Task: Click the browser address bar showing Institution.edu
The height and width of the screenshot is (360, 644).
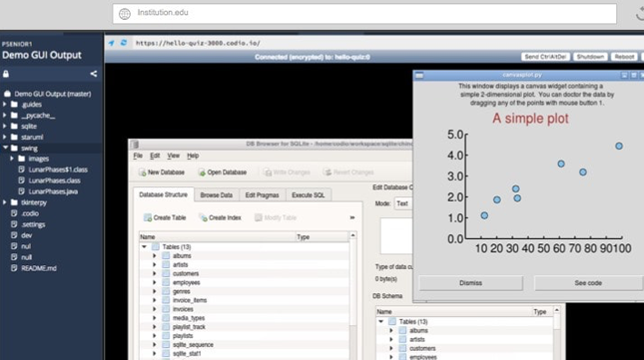Action: tap(364, 14)
